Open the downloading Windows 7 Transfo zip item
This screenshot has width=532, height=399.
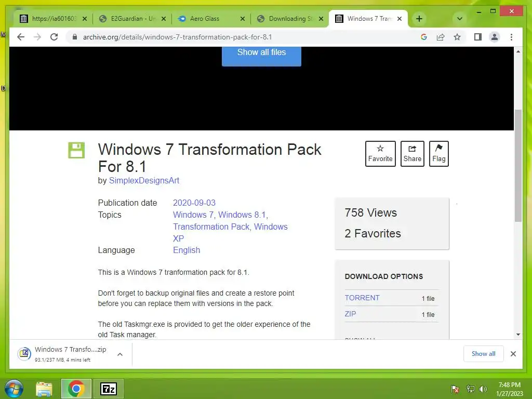tap(63, 354)
